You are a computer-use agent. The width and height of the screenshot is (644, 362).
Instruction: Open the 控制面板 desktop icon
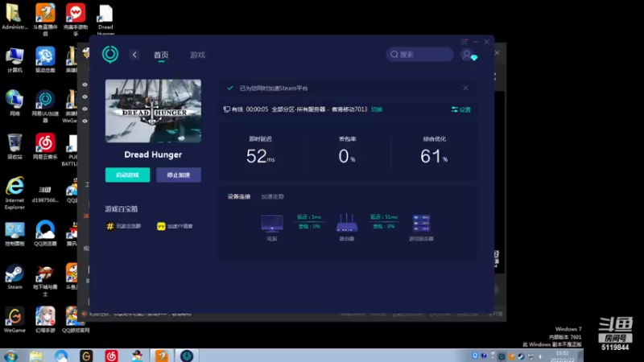14,233
